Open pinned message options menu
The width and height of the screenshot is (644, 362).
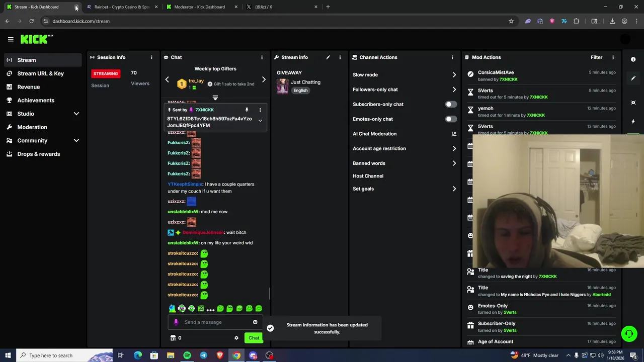pos(260,110)
